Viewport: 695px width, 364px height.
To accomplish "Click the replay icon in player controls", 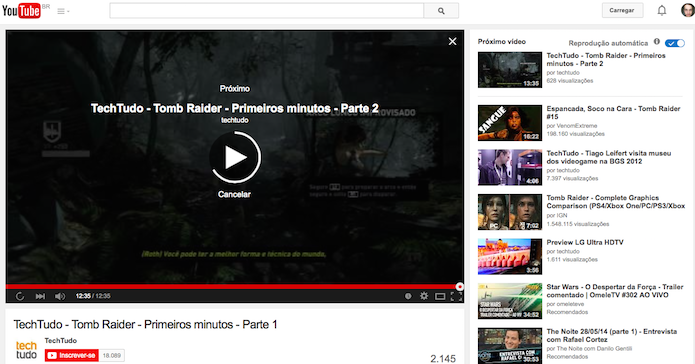I will [20, 296].
